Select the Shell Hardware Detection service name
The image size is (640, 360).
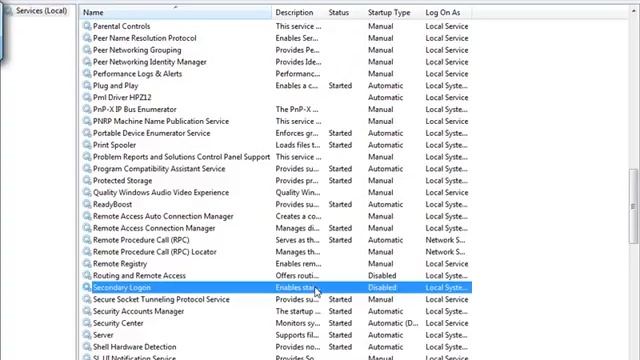pyautogui.click(x=135, y=347)
